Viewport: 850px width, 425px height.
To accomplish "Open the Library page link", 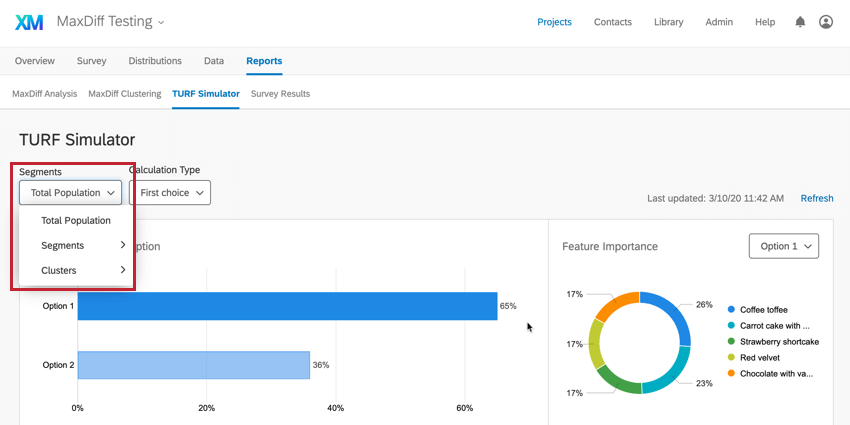I will [668, 22].
